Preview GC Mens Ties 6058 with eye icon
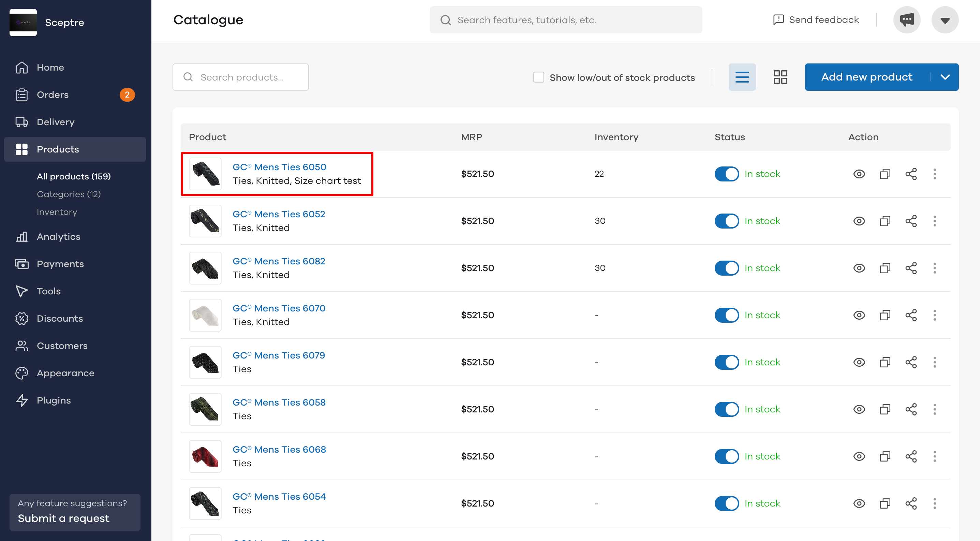The height and width of the screenshot is (541, 980). coord(859,409)
